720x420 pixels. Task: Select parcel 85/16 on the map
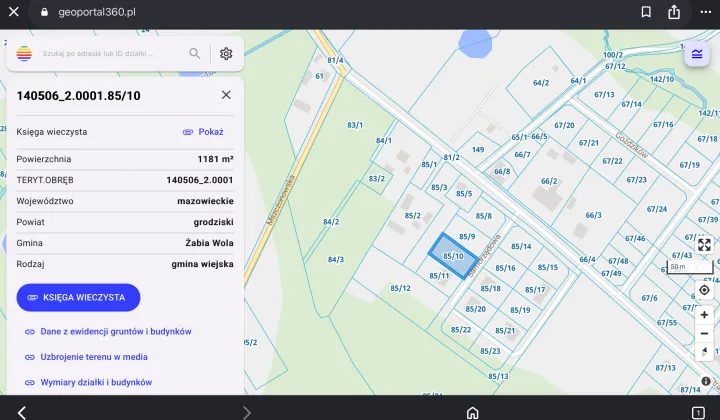click(x=505, y=268)
